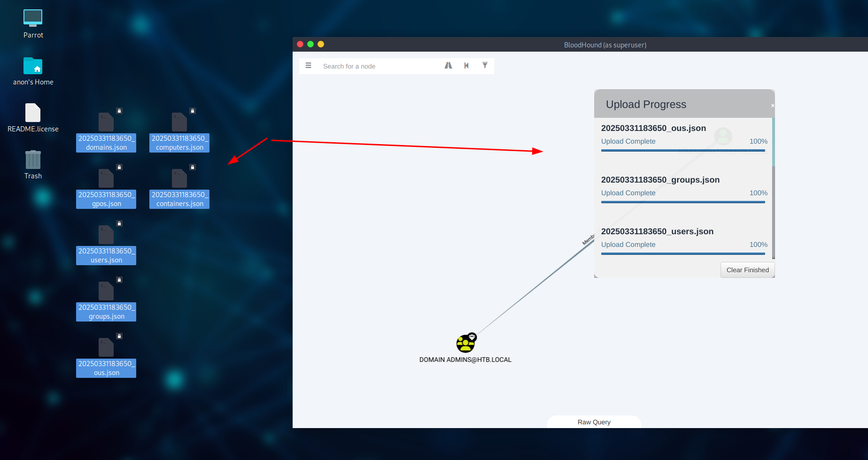This screenshot has width=868, height=460.
Task: Open the Trash icon
Action: click(x=33, y=160)
